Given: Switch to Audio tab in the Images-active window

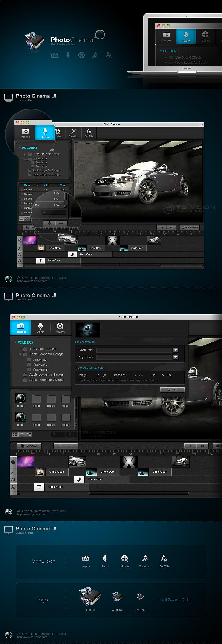Looking at the screenshot, I should coord(40,328).
